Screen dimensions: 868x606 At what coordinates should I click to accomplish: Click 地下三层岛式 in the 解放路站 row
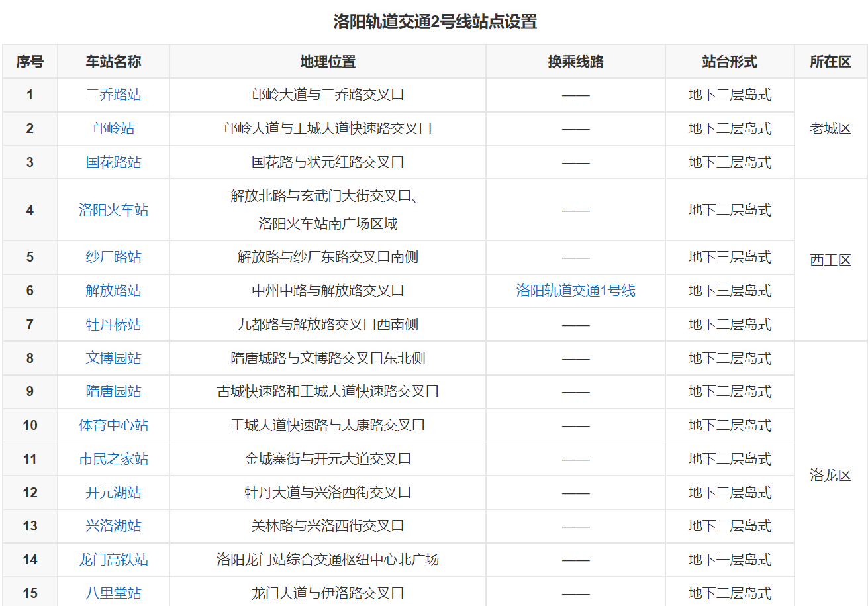[730, 291]
